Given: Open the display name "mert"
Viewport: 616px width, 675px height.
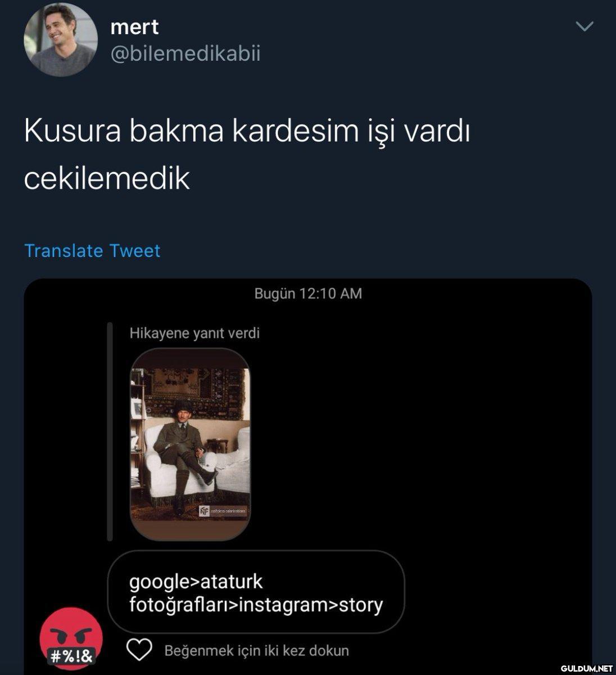Looking at the screenshot, I should [134, 26].
